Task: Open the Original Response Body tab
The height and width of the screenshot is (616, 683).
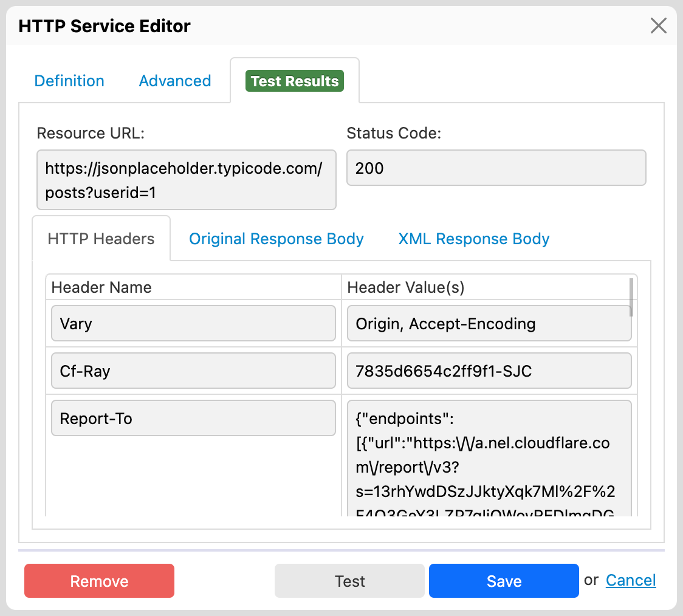Action: [x=276, y=238]
